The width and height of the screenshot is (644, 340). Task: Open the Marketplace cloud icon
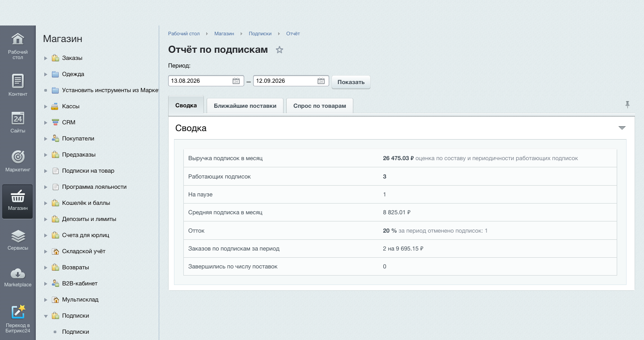(x=17, y=273)
